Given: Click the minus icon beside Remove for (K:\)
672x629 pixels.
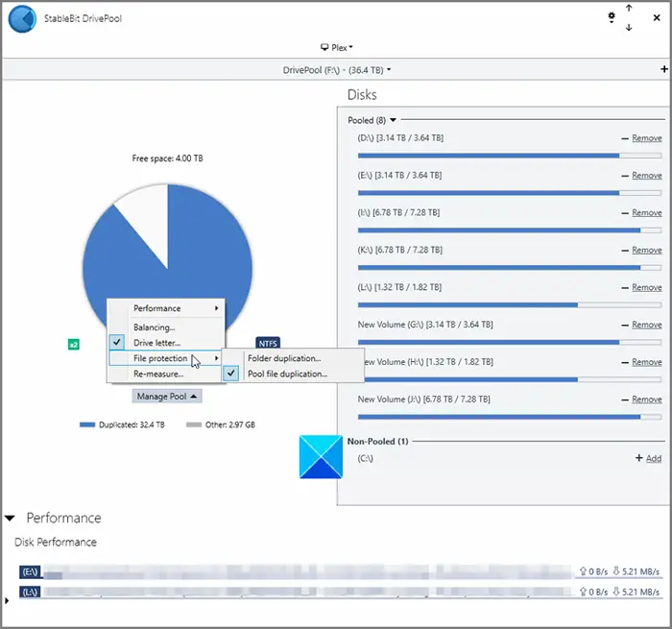Looking at the screenshot, I should click(x=625, y=251).
